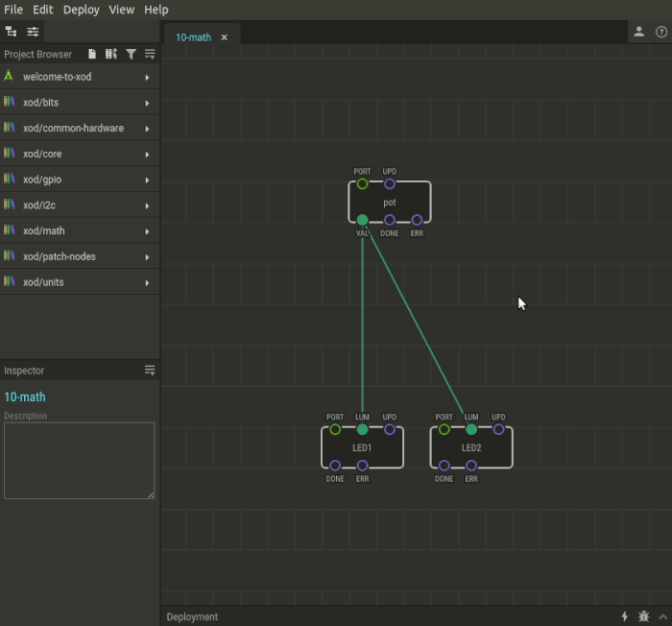672x626 pixels.
Task: Open the help question mark icon
Action: point(661,32)
